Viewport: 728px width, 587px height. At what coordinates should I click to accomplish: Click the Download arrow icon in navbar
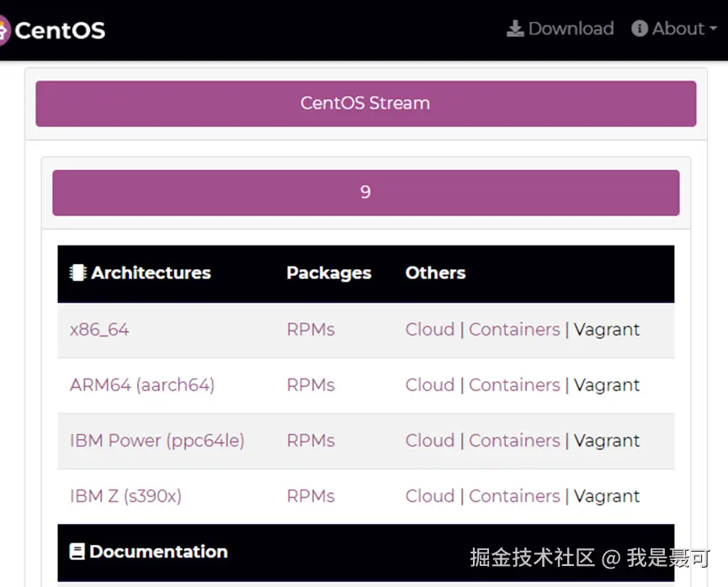(x=515, y=29)
